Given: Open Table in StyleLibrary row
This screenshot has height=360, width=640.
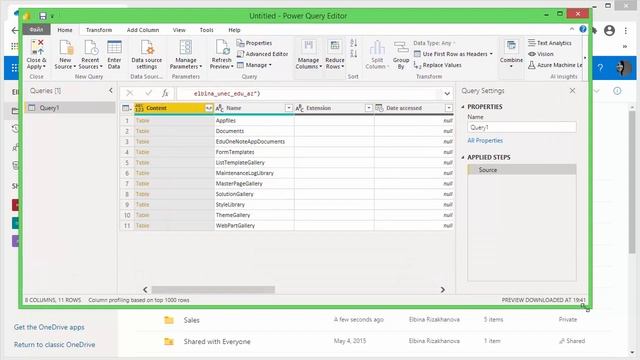Looking at the screenshot, I should (142, 204).
